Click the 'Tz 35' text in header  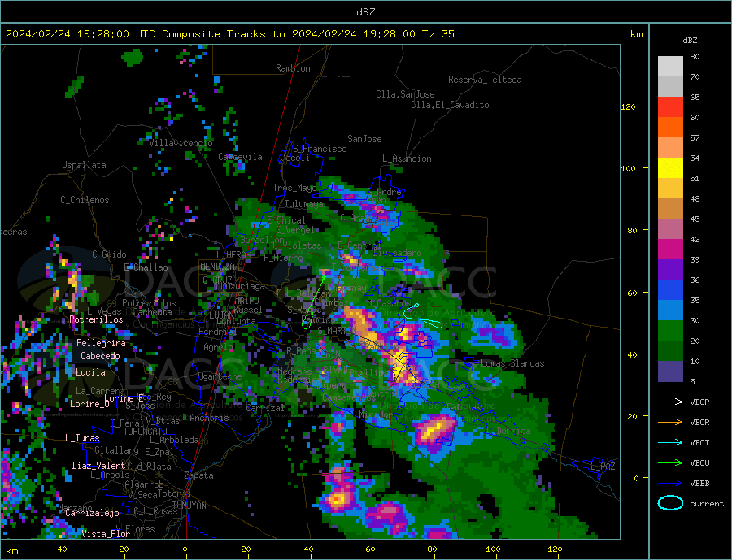pyautogui.click(x=438, y=34)
